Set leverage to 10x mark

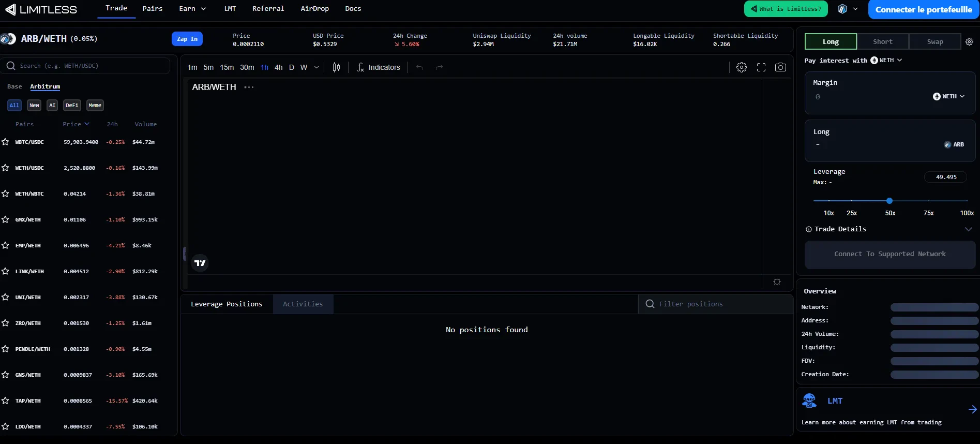(x=828, y=212)
